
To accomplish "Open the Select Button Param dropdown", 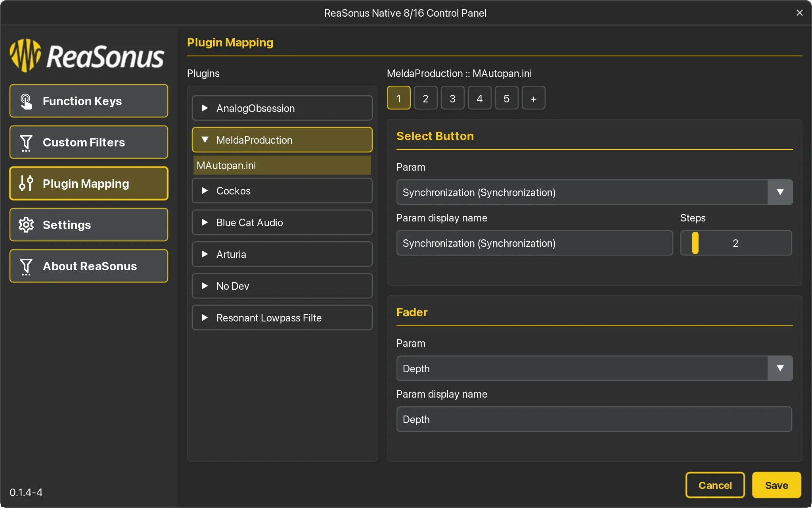I will click(x=779, y=192).
